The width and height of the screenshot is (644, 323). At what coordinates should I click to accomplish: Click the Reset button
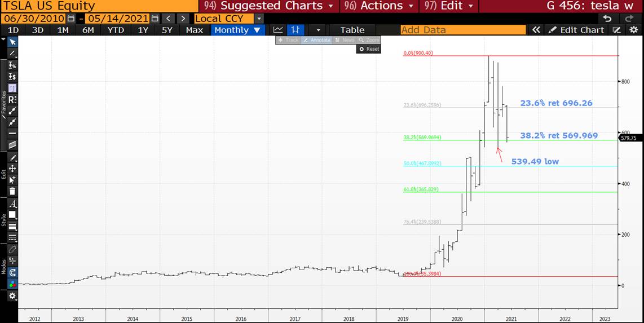click(x=369, y=49)
